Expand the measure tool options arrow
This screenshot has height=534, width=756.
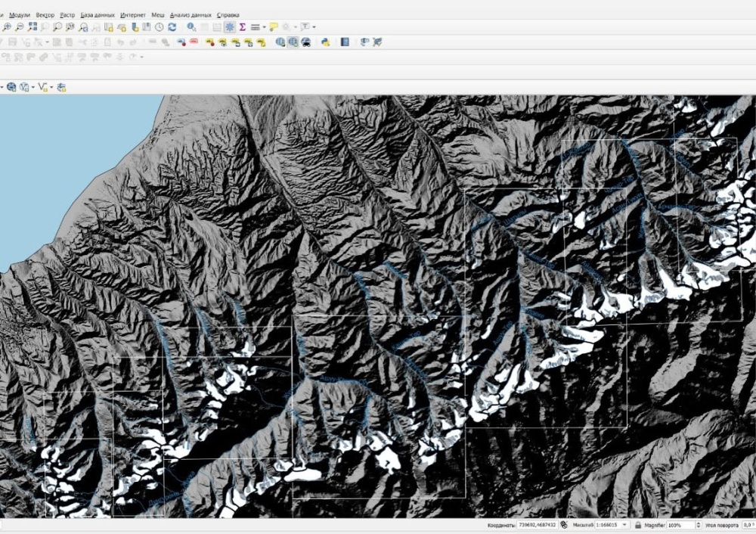264,27
